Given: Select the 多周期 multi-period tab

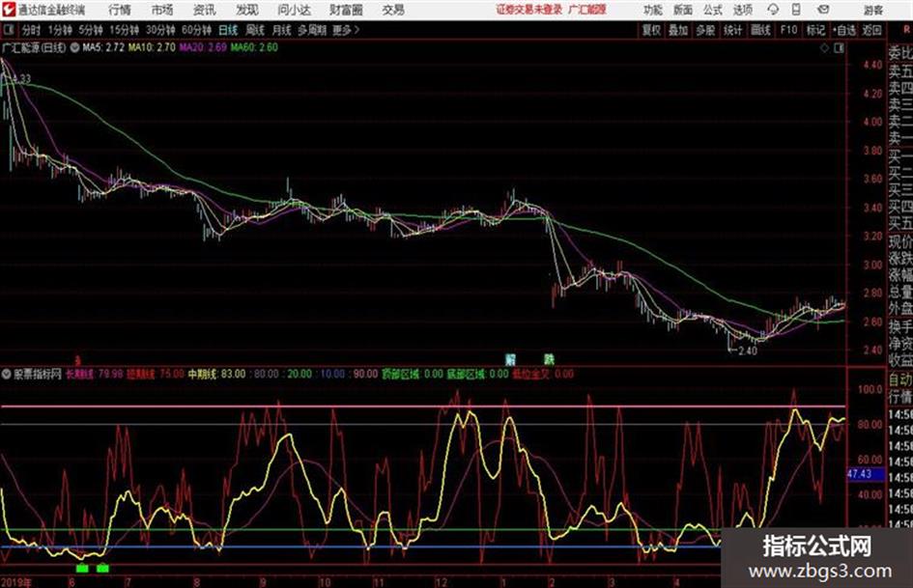Looking at the screenshot, I should point(312,30).
